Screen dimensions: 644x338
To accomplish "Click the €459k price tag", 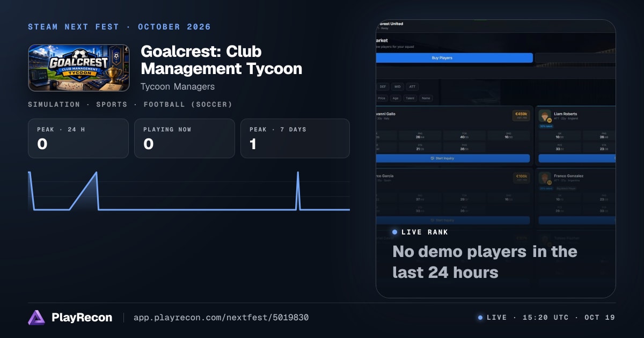I will 521,115.
